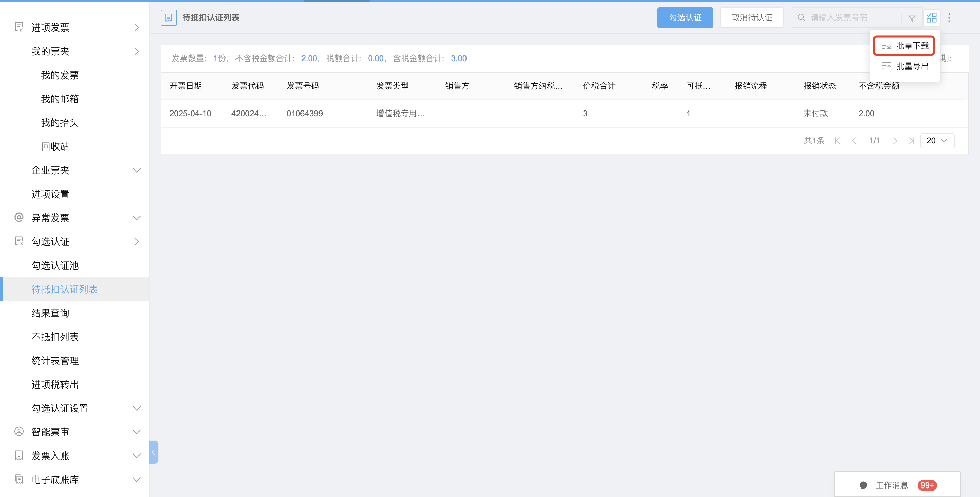
Task: Open 回收站 in the sidebar
Action: (55, 146)
